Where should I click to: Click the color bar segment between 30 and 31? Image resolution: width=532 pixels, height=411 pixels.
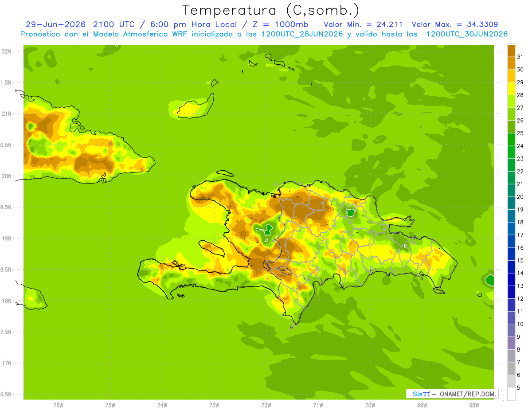pyautogui.click(x=511, y=63)
